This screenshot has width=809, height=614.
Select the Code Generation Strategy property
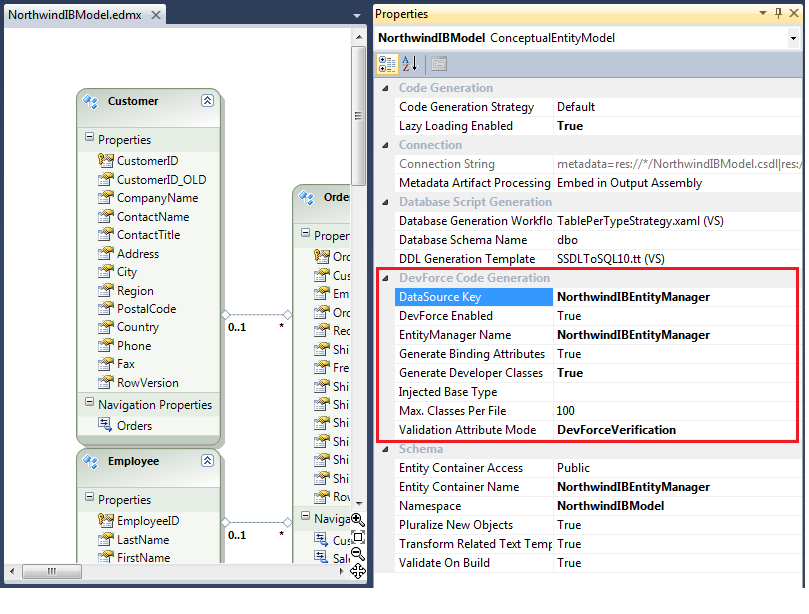[x=466, y=107]
